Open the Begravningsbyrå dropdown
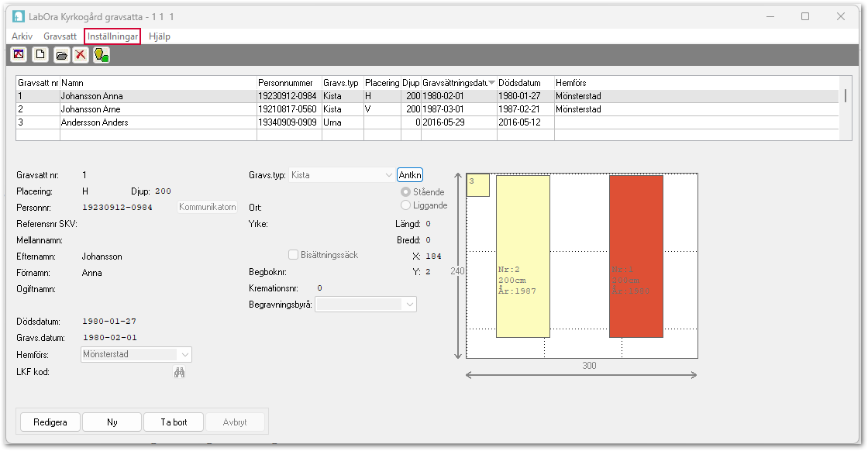This screenshot has height=451, width=868. pos(409,305)
